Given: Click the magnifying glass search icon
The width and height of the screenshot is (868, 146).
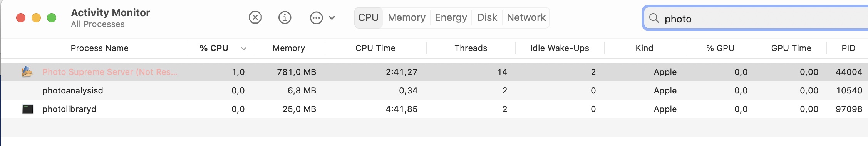Looking at the screenshot, I should coord(654,18).
